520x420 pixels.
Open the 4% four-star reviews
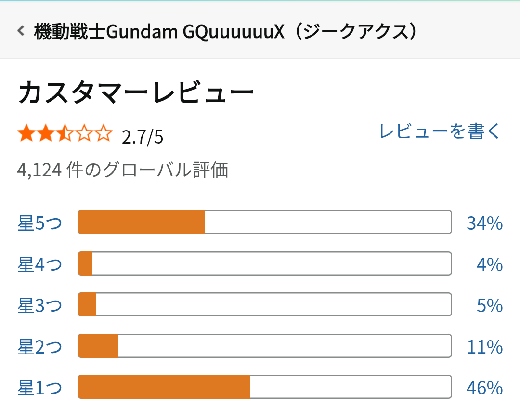click(x=490, y=264)
